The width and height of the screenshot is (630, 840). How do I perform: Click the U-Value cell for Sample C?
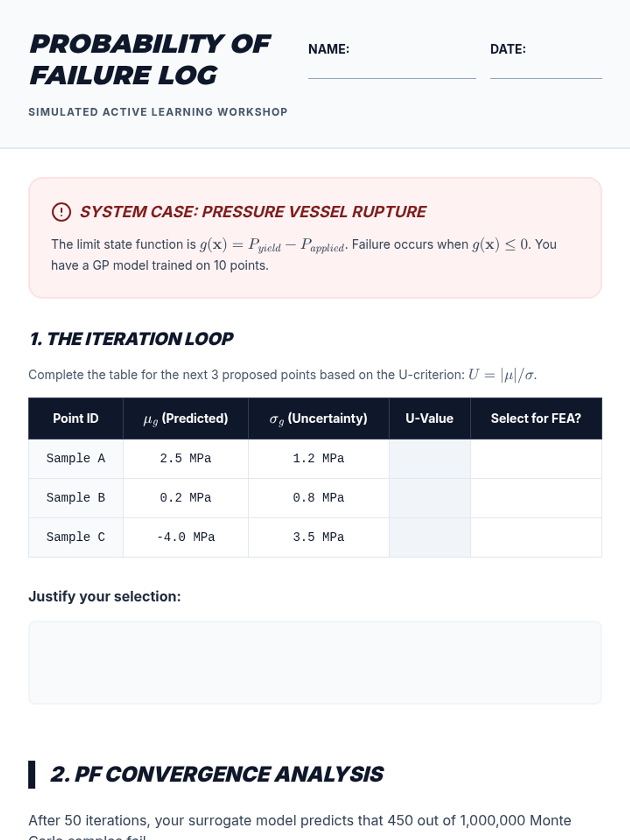pyautogui.click(x=429, y=538)
